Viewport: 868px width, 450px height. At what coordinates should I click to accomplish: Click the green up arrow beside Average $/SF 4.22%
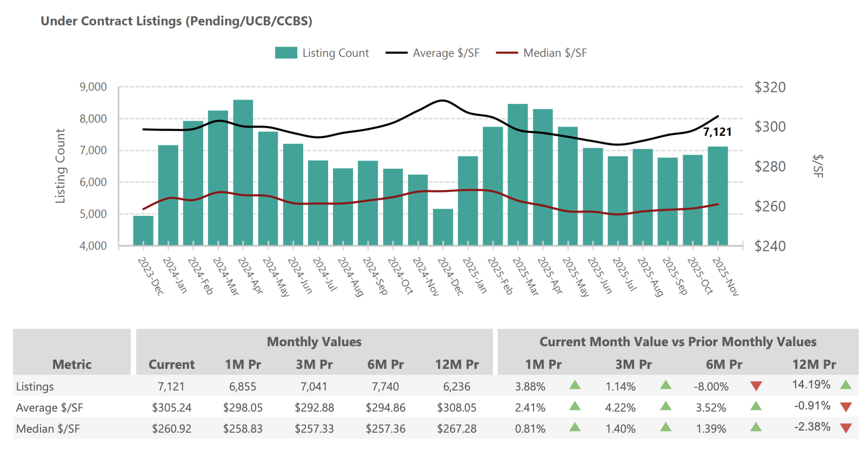(666, 406)
